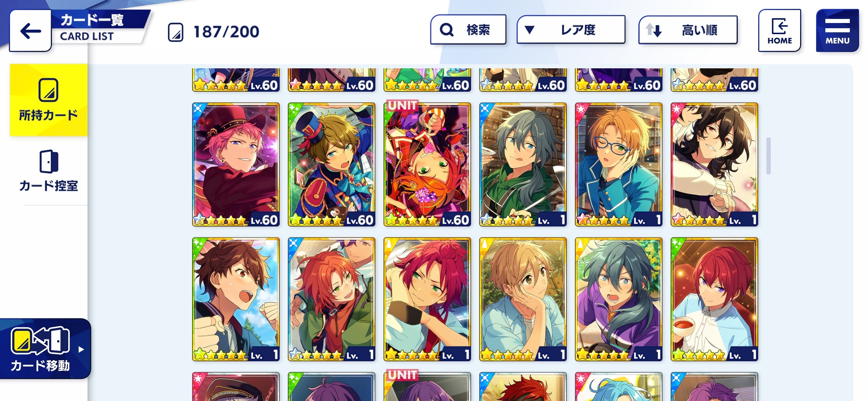Pick the dark-haired teal boy in purple jacket
Screen dimensions: 868x401
pos(619,299)
